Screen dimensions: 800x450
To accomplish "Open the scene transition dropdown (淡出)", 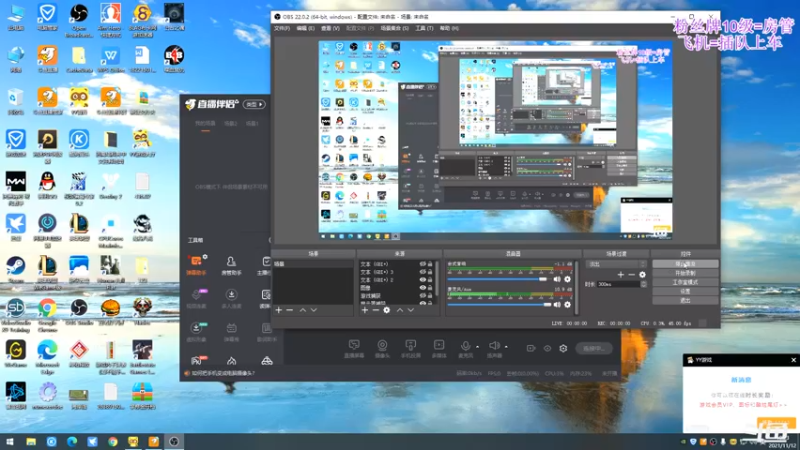I will tap(616, 264).
